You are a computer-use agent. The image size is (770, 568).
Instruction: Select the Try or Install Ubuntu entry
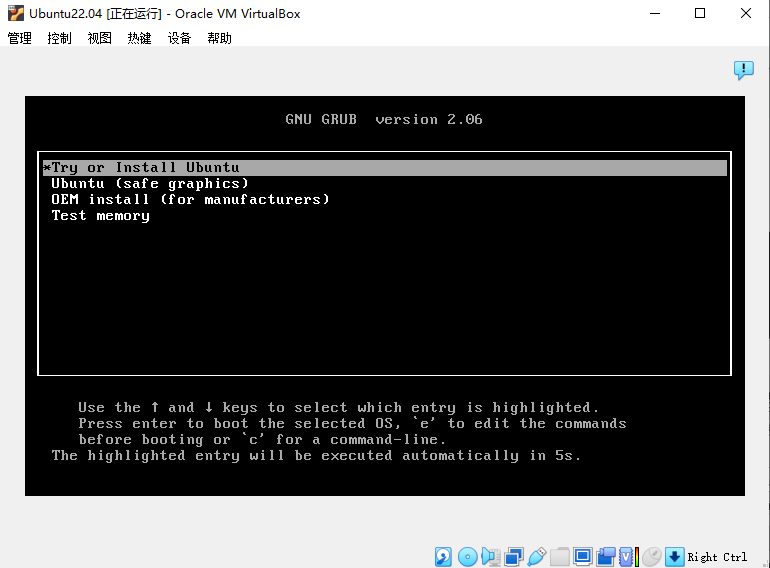click(146, 168)
